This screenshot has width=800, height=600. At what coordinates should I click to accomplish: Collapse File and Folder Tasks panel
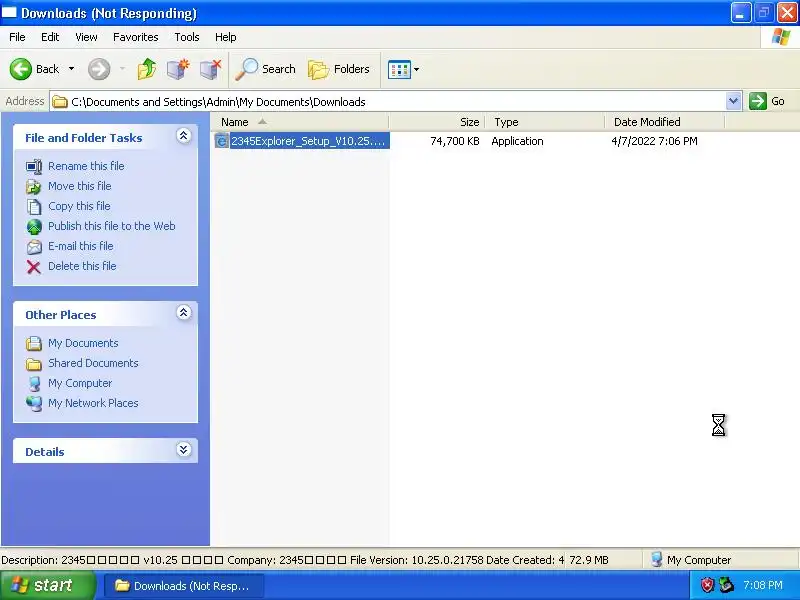[184, 136]
